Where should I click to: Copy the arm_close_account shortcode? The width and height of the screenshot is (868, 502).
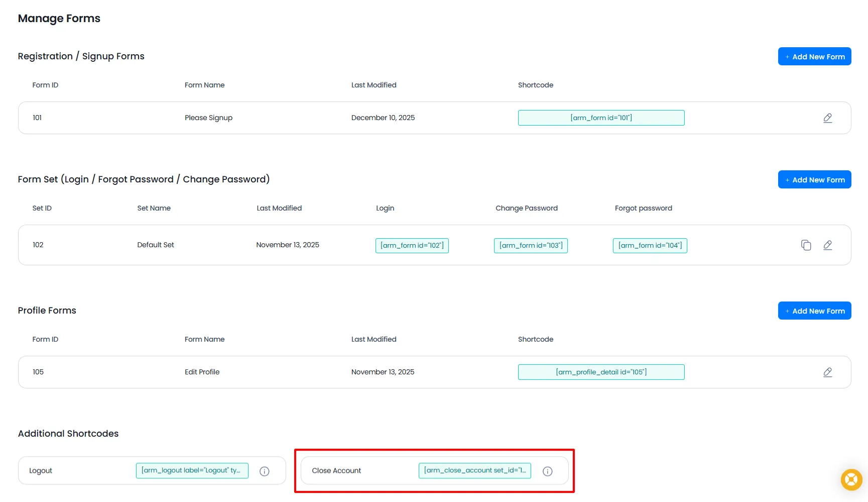pyautogui.click(x=474, y=471)
